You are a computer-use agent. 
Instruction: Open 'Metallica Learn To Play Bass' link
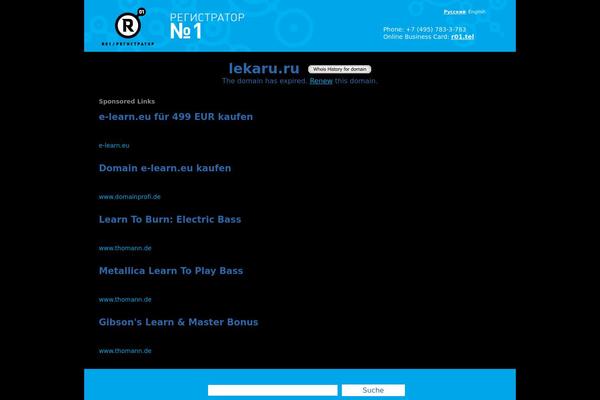pos(171,271)
